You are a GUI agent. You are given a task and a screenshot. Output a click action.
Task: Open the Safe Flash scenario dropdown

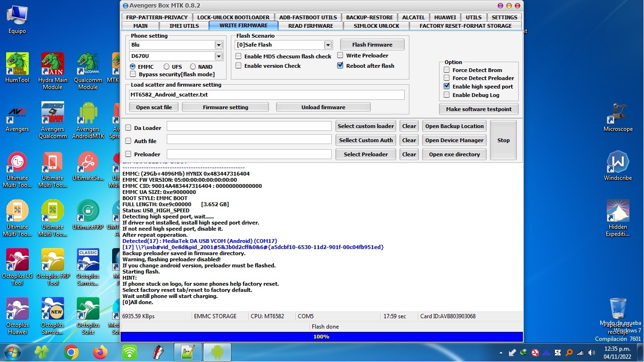tap(328, 45)
